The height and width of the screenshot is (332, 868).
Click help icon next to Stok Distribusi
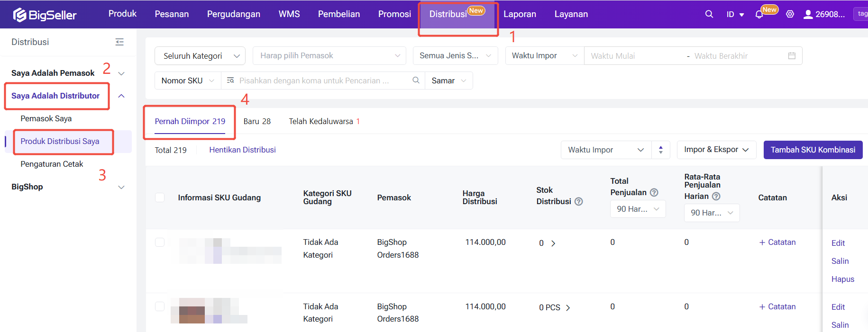(578, 201)
